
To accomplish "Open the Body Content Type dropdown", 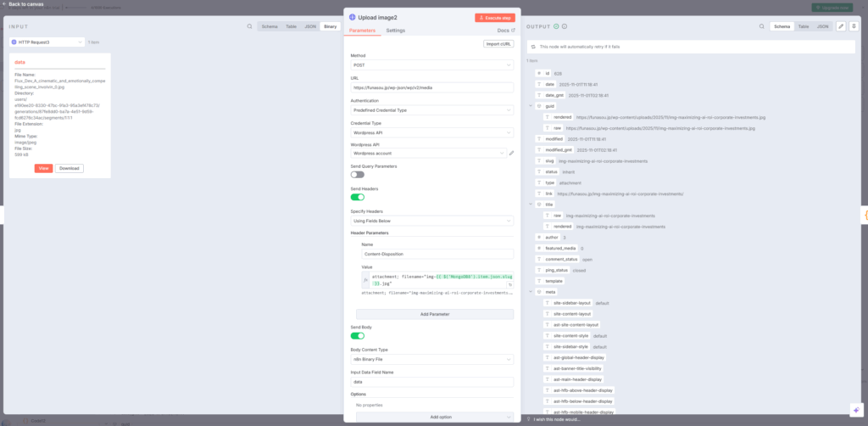I will [x=431, y=359].
